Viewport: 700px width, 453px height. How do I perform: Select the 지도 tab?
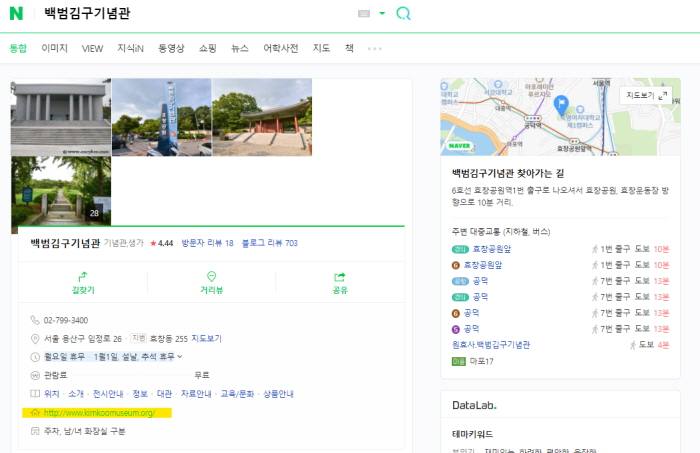point(321,48)
